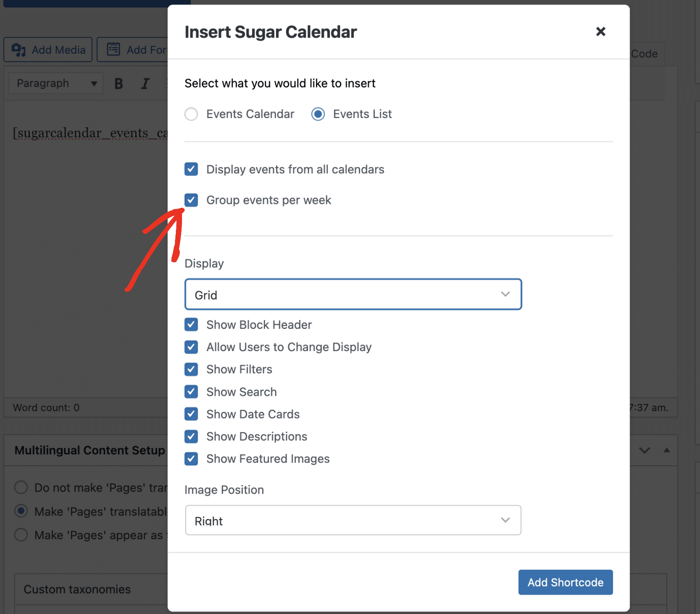This screenshot has height=614, width=700.
Task: Disable the Show Block Header checkbox
Action: point(191,324)
